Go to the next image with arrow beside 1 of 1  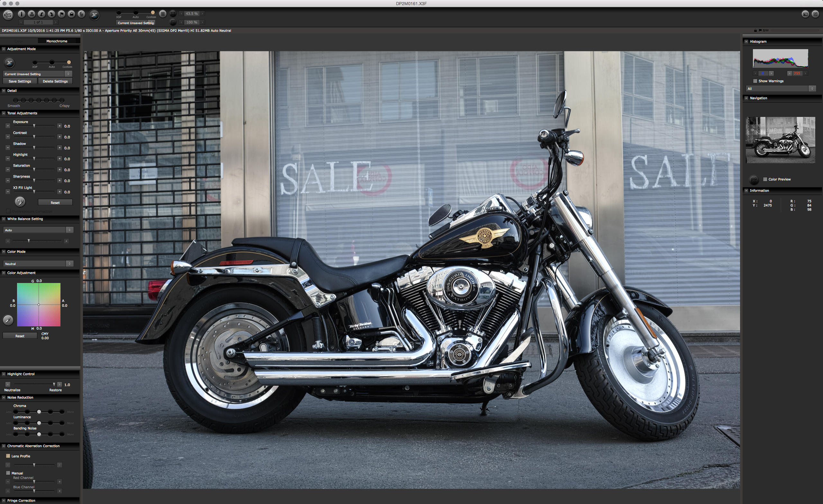[56, 22]
